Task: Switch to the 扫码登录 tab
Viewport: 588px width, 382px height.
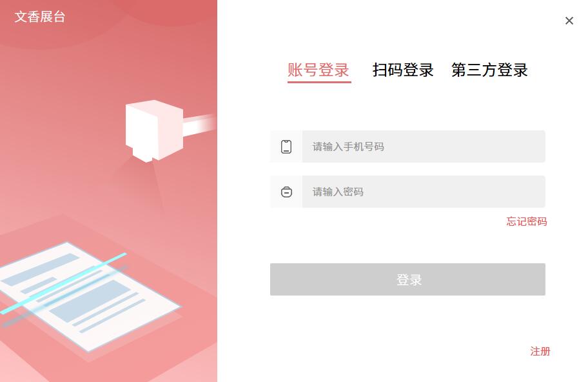Action: point(403,70)
